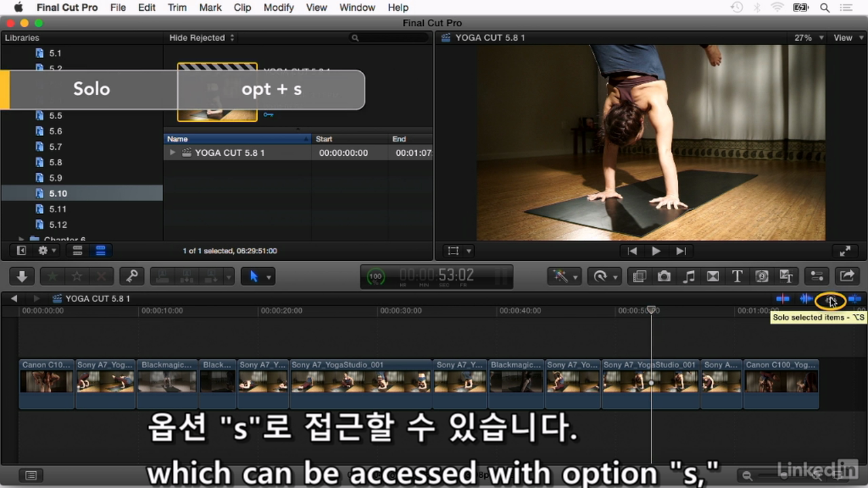868x488 pixels.
Task: Go back in timeline history
Action: [14, 298]
